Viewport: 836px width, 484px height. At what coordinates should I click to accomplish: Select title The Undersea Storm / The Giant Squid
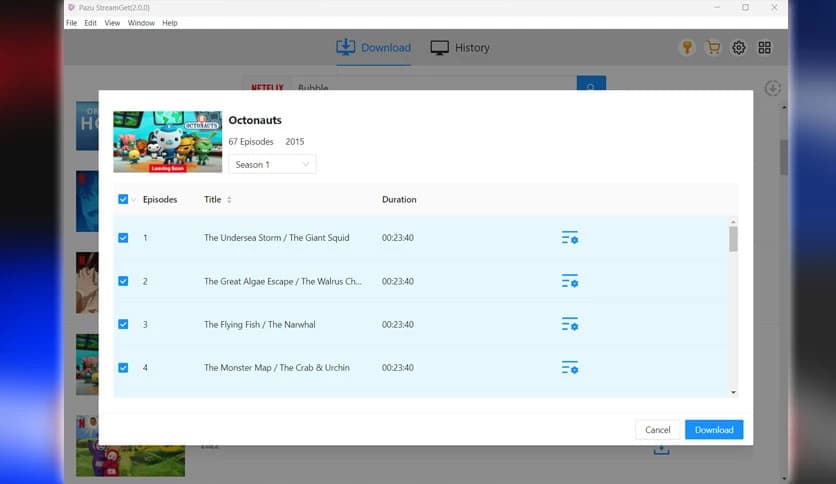point(277,238)
